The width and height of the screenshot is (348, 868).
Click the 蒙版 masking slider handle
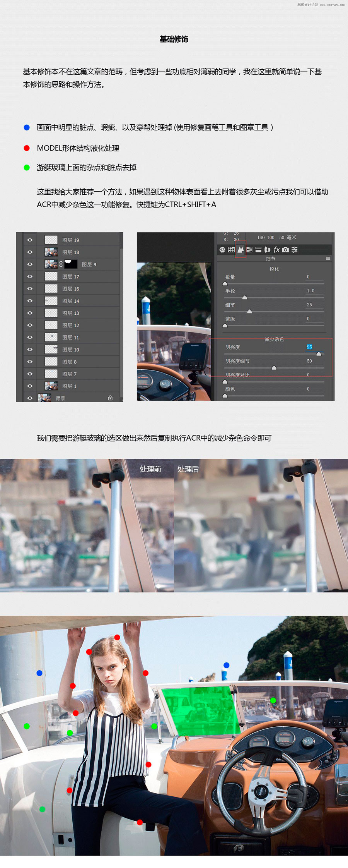coord(225,326)
